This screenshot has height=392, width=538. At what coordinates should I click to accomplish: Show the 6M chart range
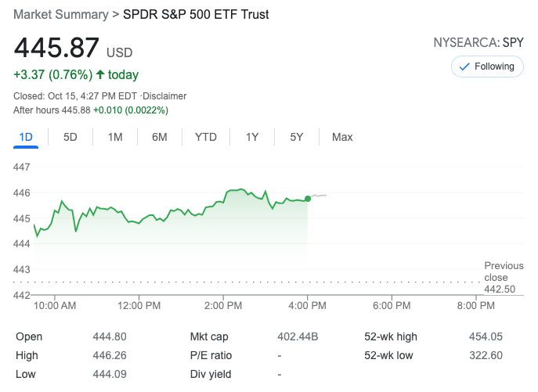pos(160,137)
